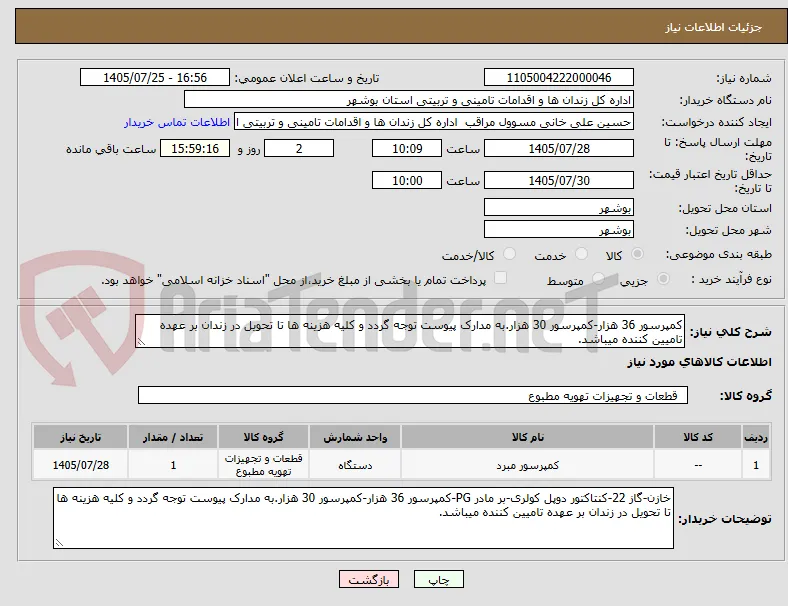Click the تاریخ نیاز column header
Screen dimensions: 788x606
click(80, 437)
